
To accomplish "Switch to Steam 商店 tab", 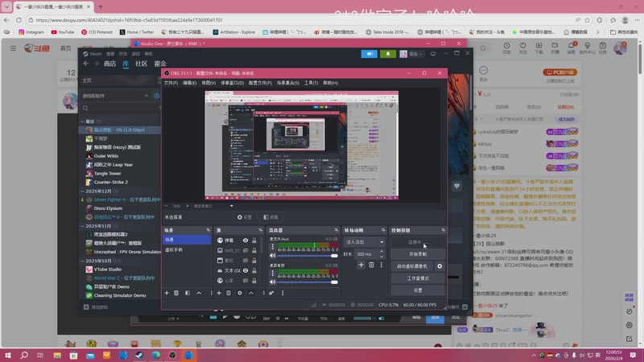I will click(109, 64).
